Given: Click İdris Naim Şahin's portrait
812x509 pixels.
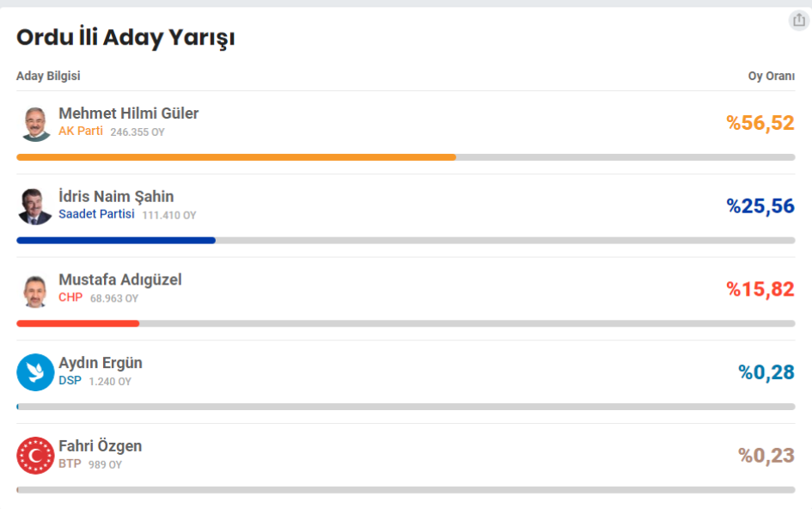Looking at the screenshot, I should [x=35, y=206].
